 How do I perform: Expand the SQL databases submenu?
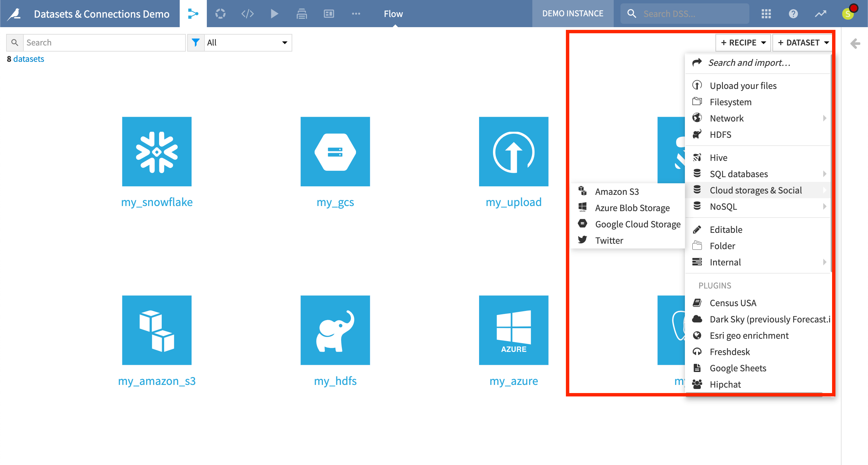click(x=738, y=174)
